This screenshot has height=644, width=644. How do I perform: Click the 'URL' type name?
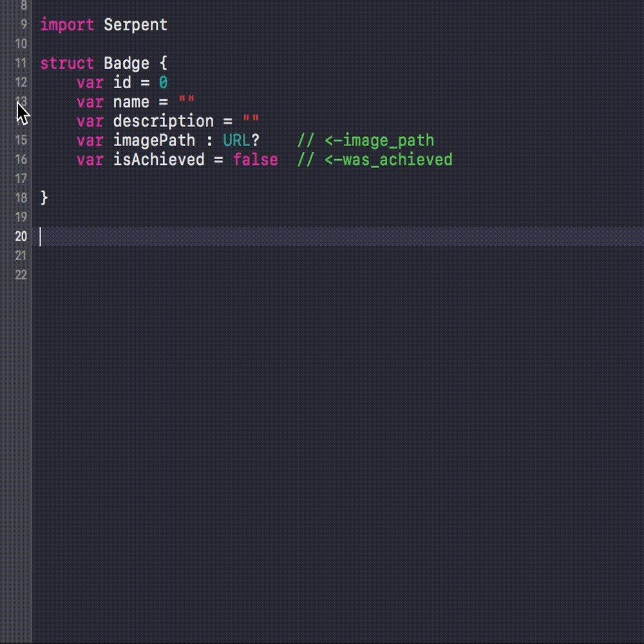click(236, 140)
